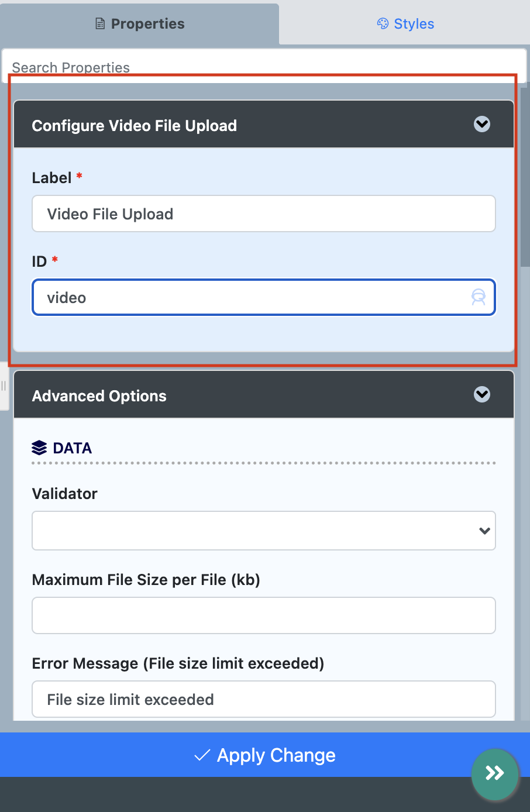
Task: Click the checkmark icon on Apply Change
Action: tap(202, 755)
